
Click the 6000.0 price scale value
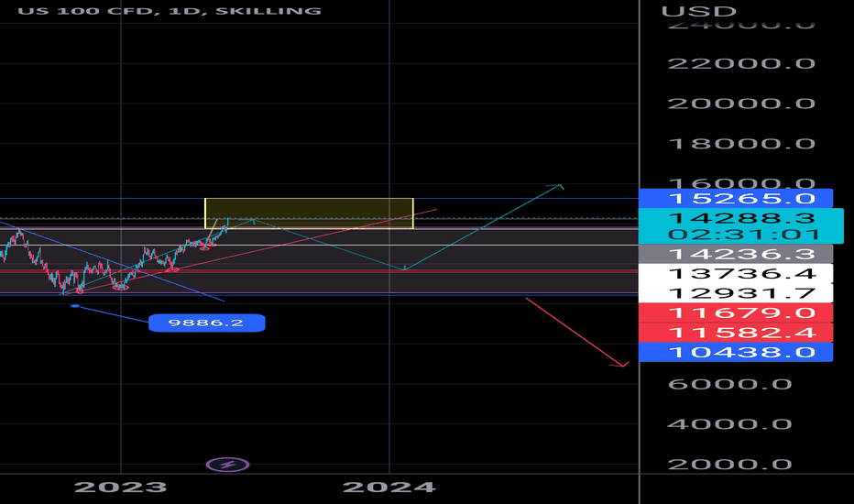(729, 384)
